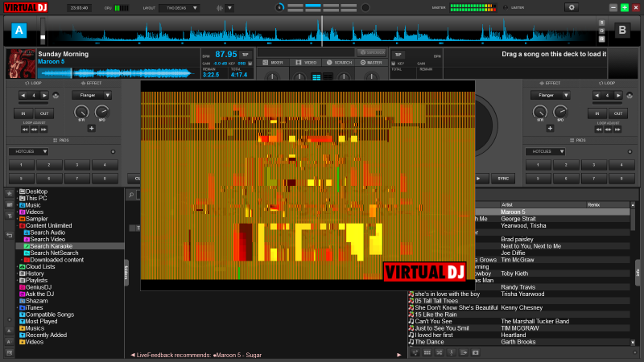Halve loop length arrow on deck A
Image resolution: width=644 pixels, height=362 pixels.
click(x=23, y=95)
